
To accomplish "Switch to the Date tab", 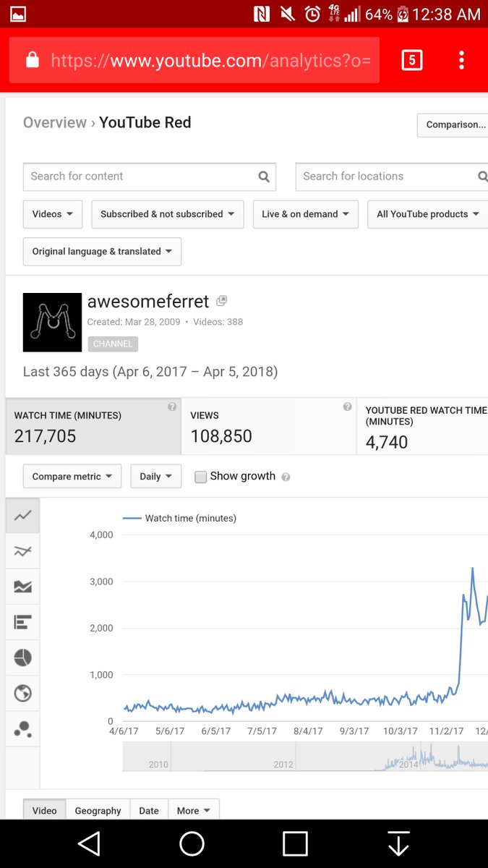I will pos(149,811).
